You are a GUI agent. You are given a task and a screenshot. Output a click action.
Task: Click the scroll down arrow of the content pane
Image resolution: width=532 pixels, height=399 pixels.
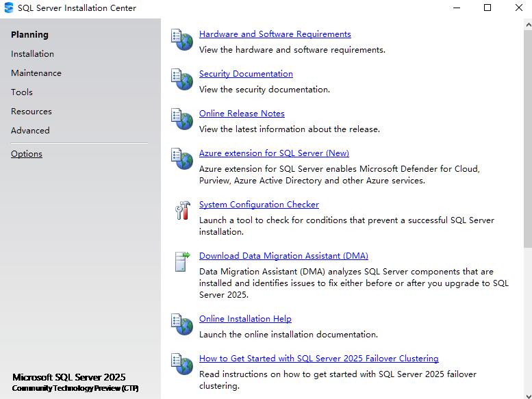click(x=528, y=396)
